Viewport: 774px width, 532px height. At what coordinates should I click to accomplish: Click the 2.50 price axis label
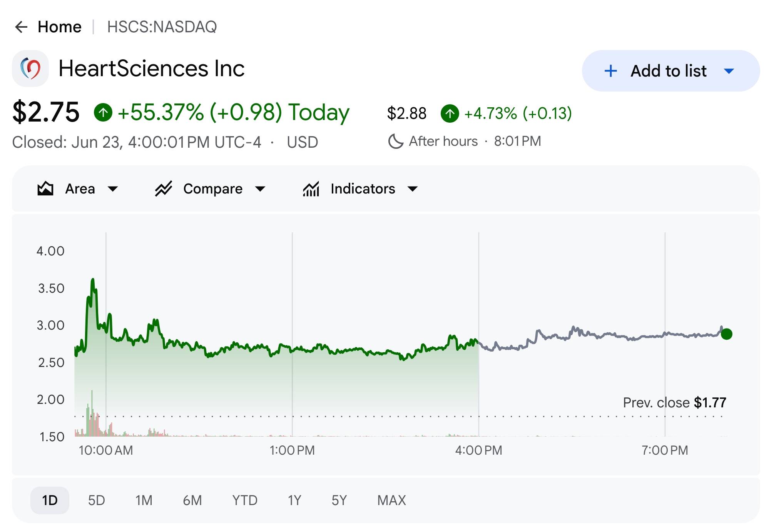pyautogui.click(x=51, y=363)
